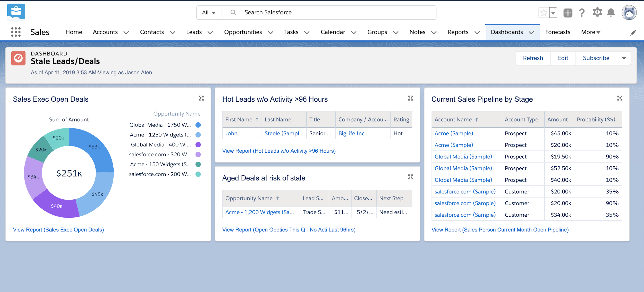
Task: Open the Notes tab
Action: click(417, 32)
